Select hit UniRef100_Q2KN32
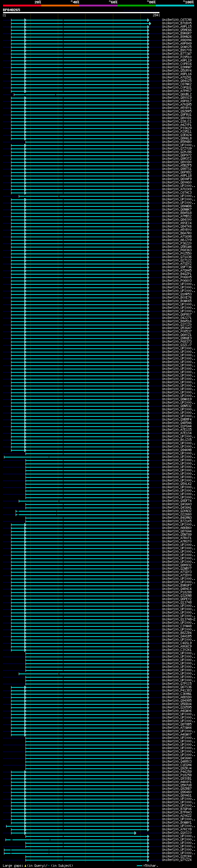 [177, 511]
